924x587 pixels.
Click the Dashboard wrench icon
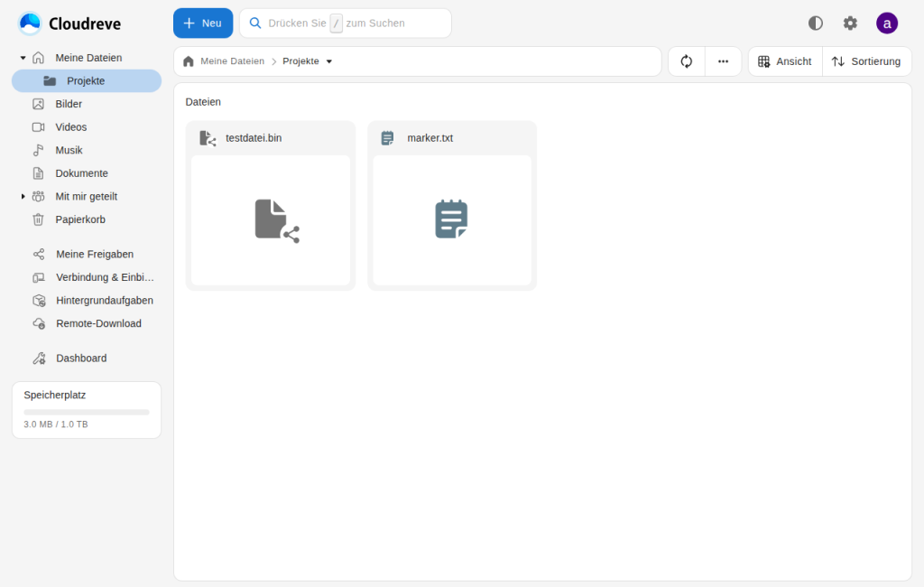39,359
